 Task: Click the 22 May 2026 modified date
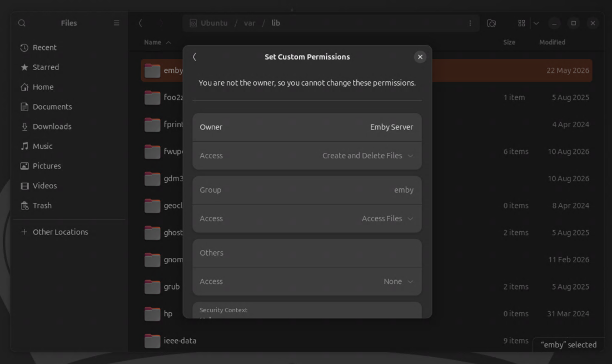tap(568, 71)
